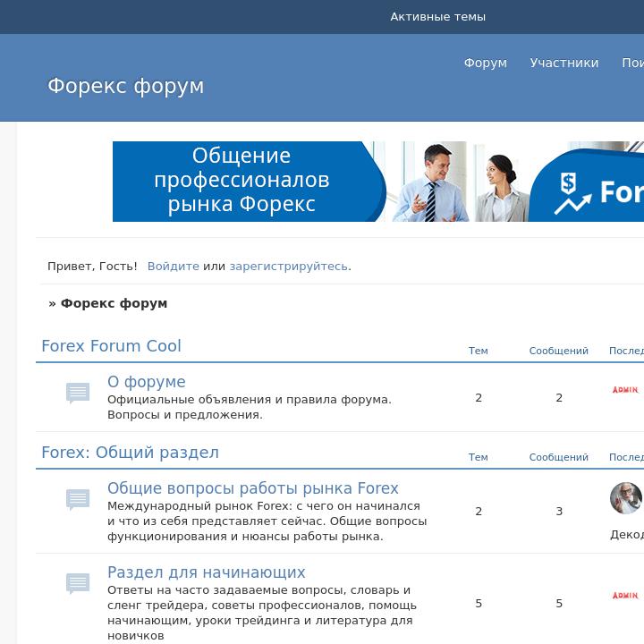Click the Форекс форум site title
The image size is (644, 644).
(x=126, y=86)
